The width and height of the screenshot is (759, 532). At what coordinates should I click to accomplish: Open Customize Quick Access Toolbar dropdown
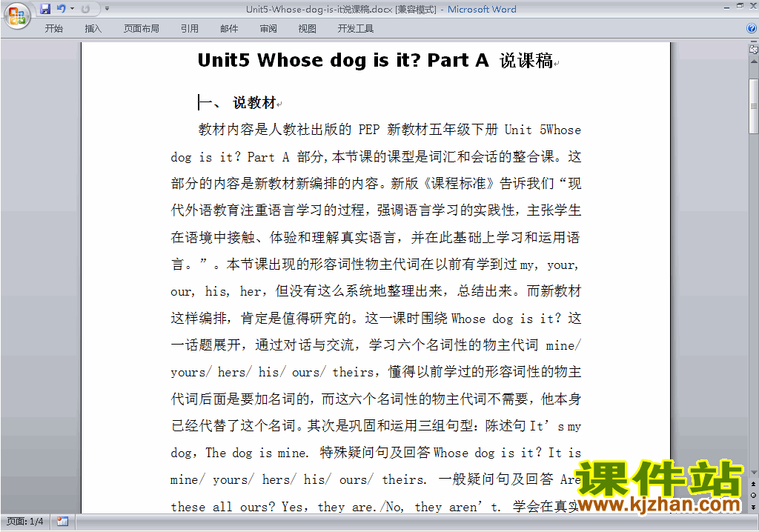pos(107,9)
